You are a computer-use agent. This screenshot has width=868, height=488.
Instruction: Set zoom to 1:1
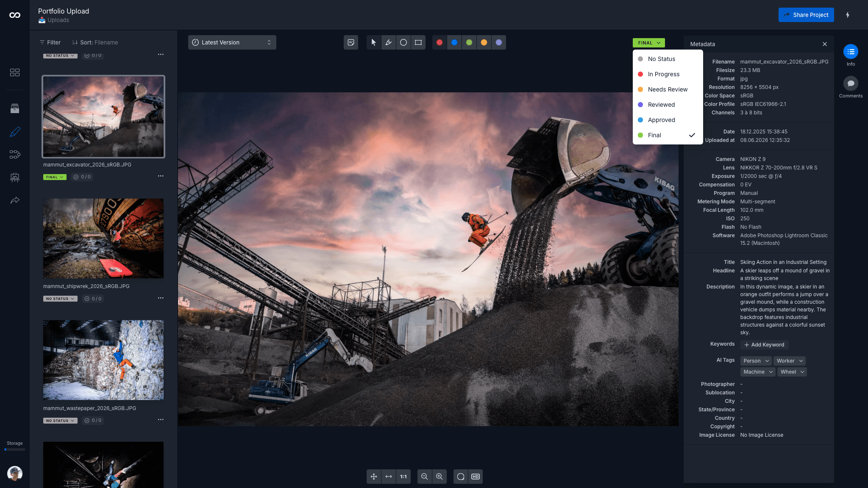(x=403, y=477)
